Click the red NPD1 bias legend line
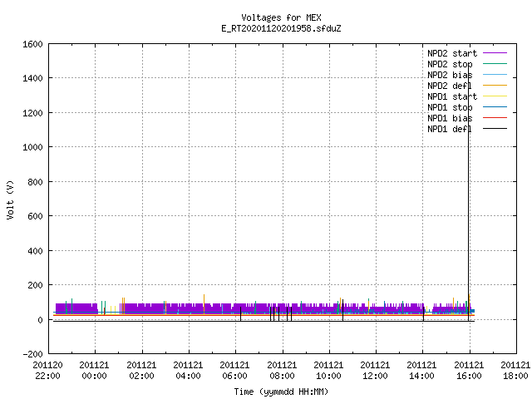This screenshot has width=532, height=399. click(x=495, y=118)
